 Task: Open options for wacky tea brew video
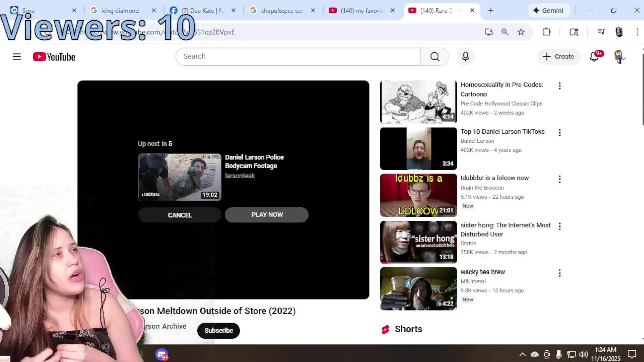click(559, 273)
